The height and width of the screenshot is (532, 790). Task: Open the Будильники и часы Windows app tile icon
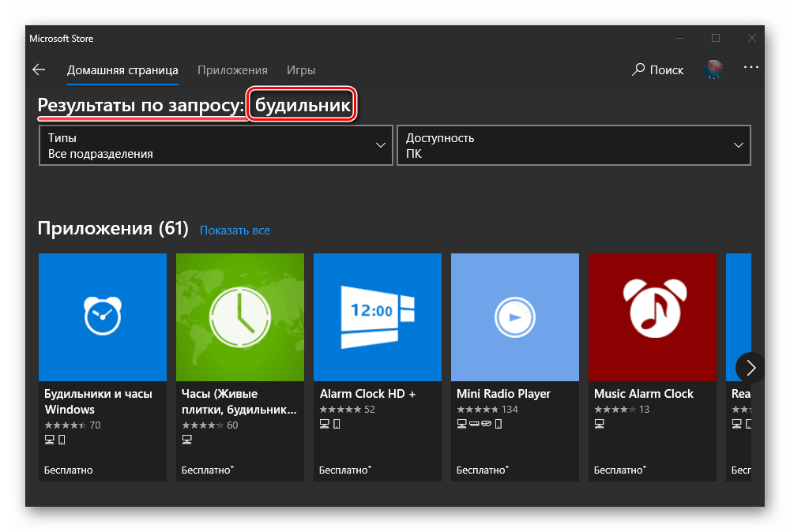[x=103, y=317]
